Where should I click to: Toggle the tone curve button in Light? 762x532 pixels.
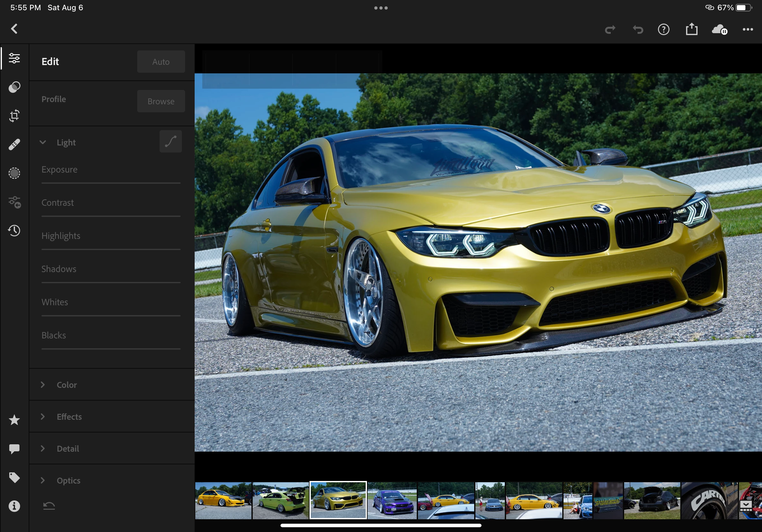(171, 142)
